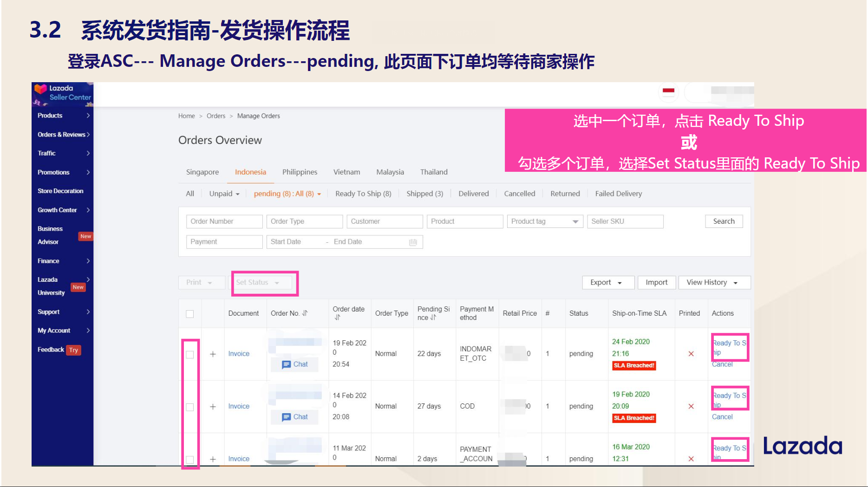Expand the Products sidebar menu chevron
Screen dimensions: 868x487
coord(88,116)
